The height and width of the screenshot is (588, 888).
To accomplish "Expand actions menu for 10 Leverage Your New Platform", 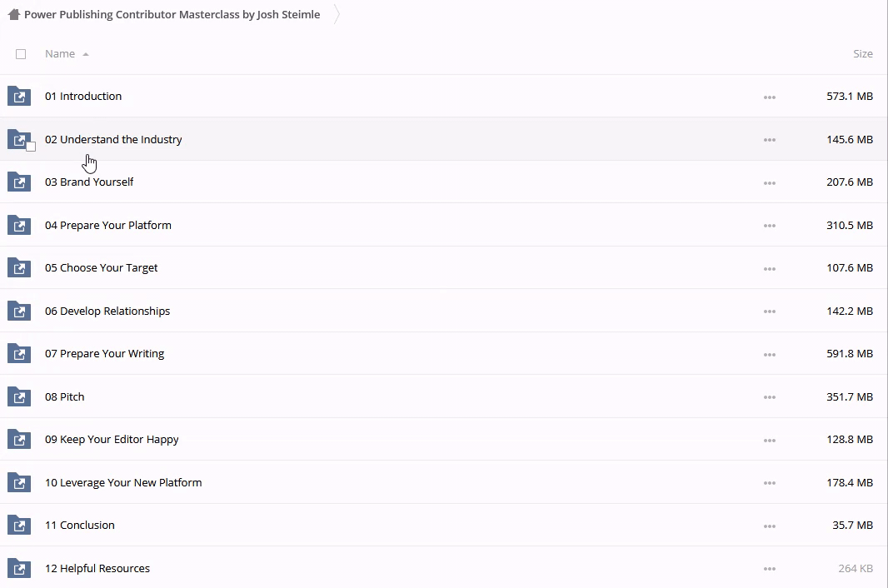I will (x=769, y=483).
